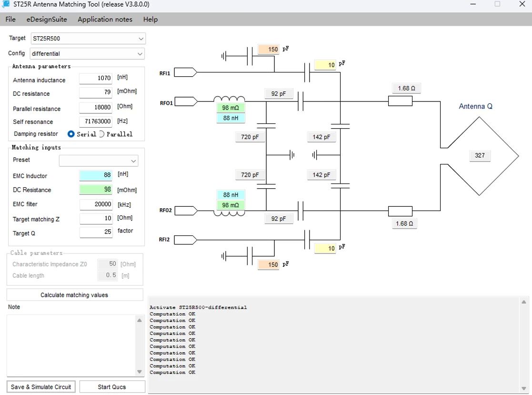
Task: Click the lower 92 pF series capacitor label
Action: coord(279,219)
